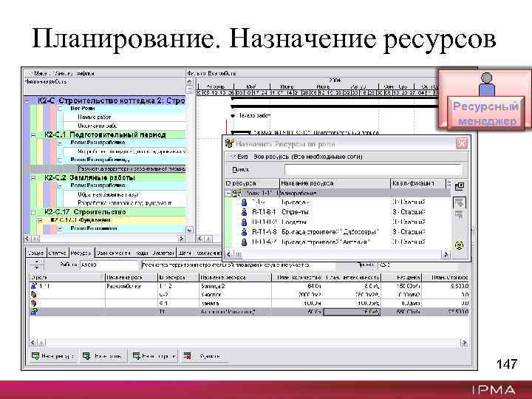Click the first assignment row icon
Screen dimensions: 532x399
tap(34, 286)
